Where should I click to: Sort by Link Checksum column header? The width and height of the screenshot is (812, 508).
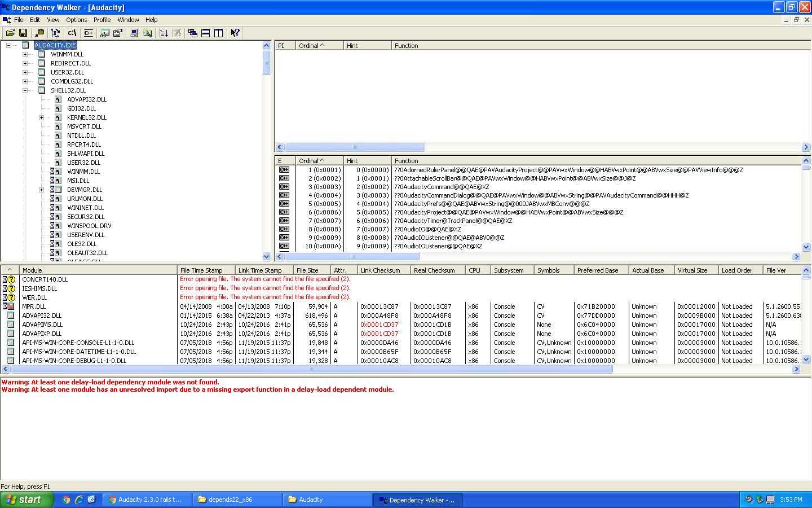384,270
